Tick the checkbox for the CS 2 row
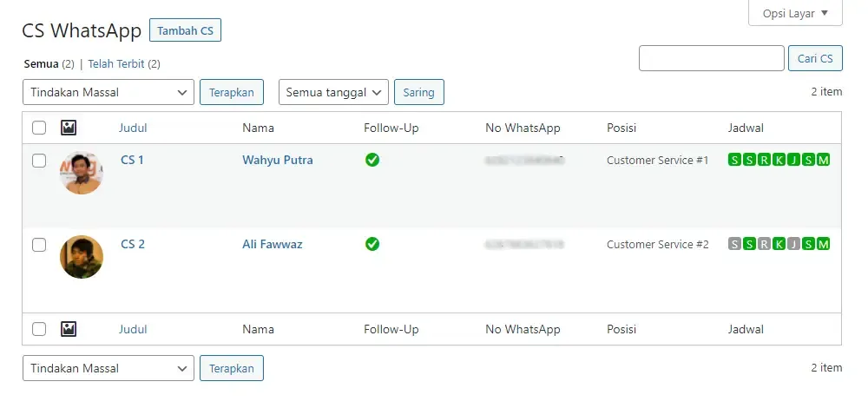Viewport: 868px width, 408px height. click(x=39, y=245)
